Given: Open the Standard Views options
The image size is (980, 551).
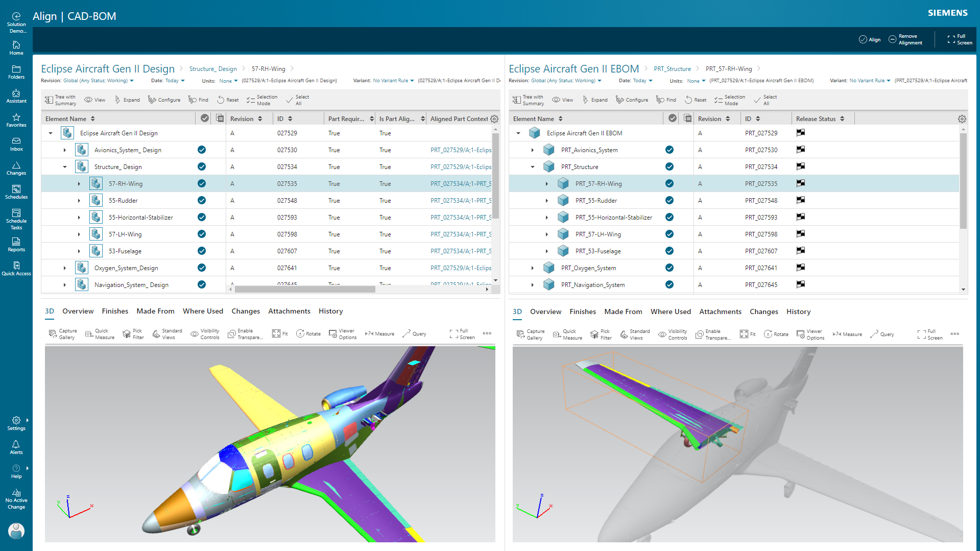Looking at the screenshot, I should [x=167, y=333].
